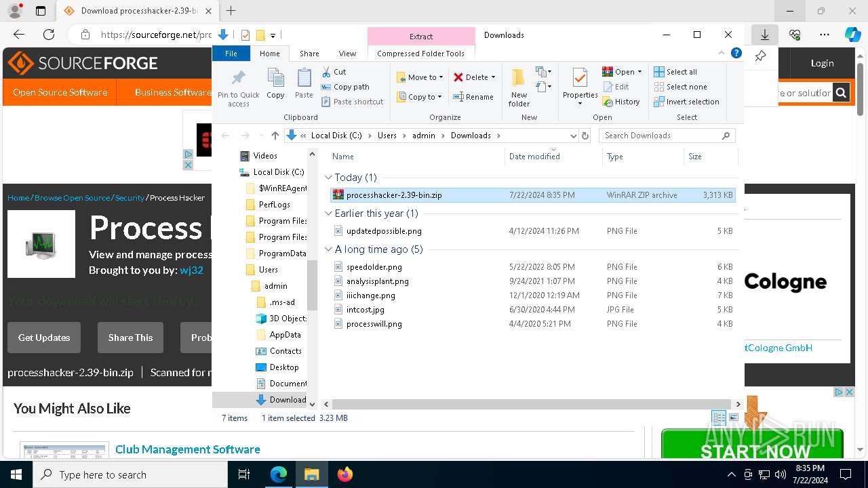Image resolution: width=868 pixels, height=488 pixels.
Task: Go back in Edge browser
Action: 19,35
